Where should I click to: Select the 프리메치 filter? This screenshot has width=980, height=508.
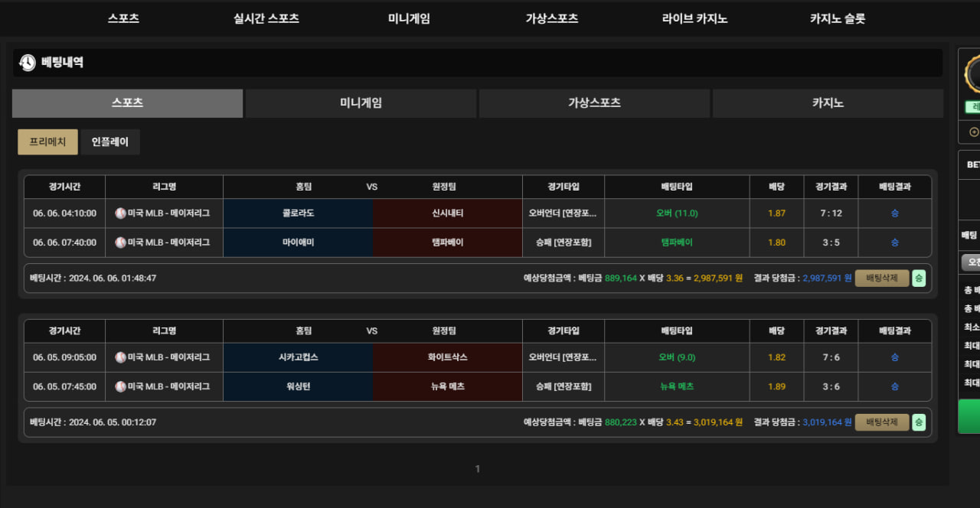tap(47, 142)
